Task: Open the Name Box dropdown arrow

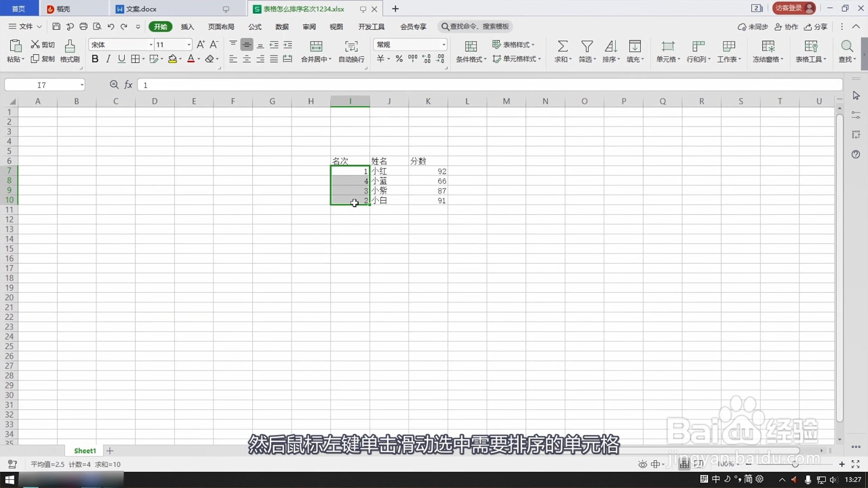Action: [x=82, y=85]
